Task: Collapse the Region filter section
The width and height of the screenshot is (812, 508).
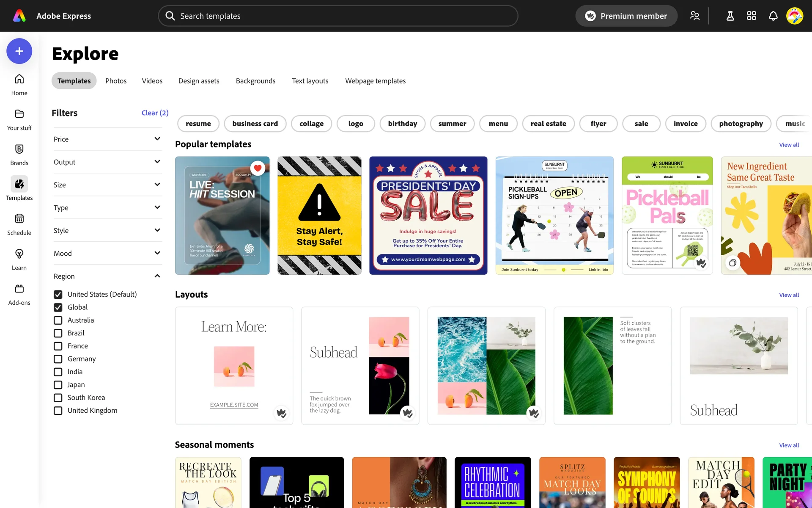Action: click(157, 276)
